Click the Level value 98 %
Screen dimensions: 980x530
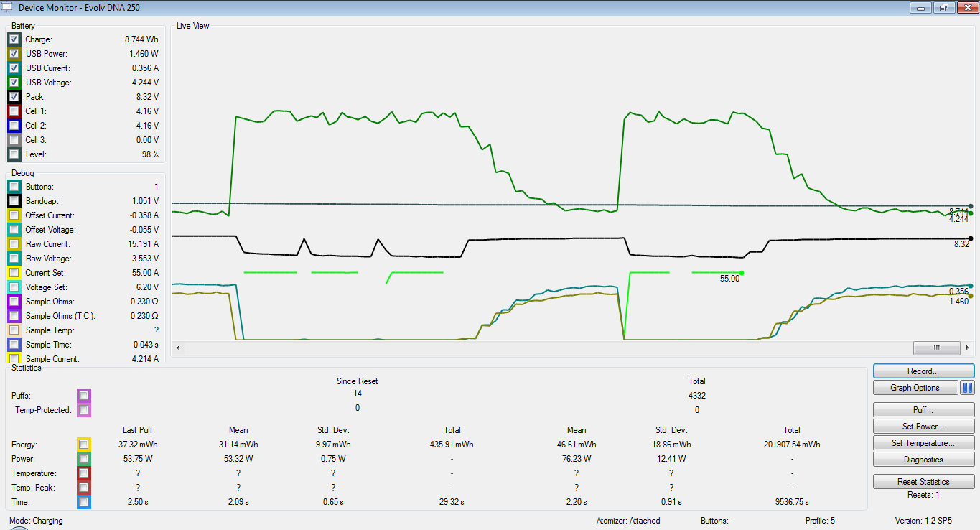click(149, 154)
